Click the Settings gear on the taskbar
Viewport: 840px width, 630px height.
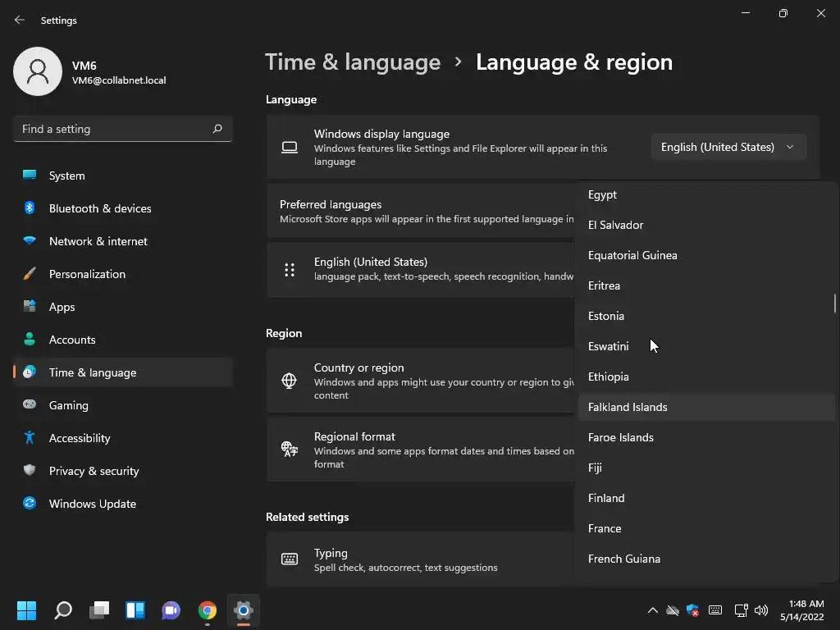243,610
